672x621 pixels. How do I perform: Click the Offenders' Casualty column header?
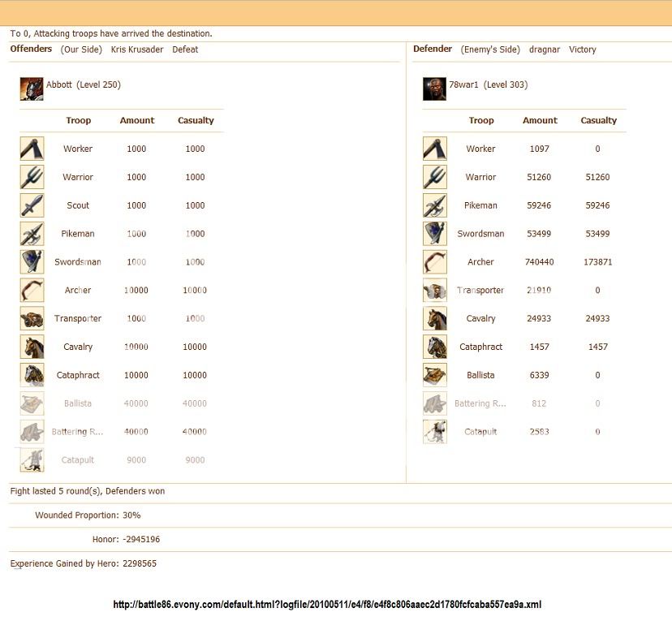tap(196, 120)
